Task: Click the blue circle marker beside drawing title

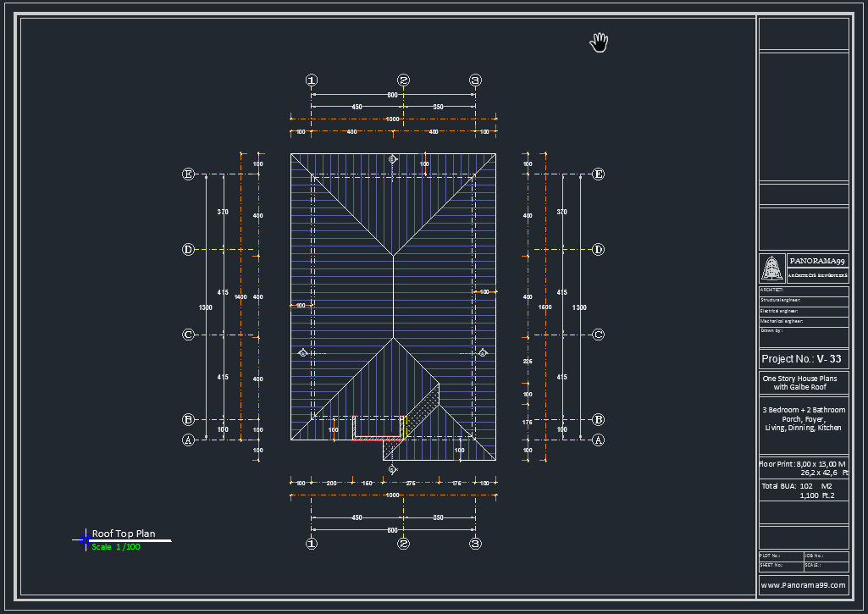Action: click(86, 540)
